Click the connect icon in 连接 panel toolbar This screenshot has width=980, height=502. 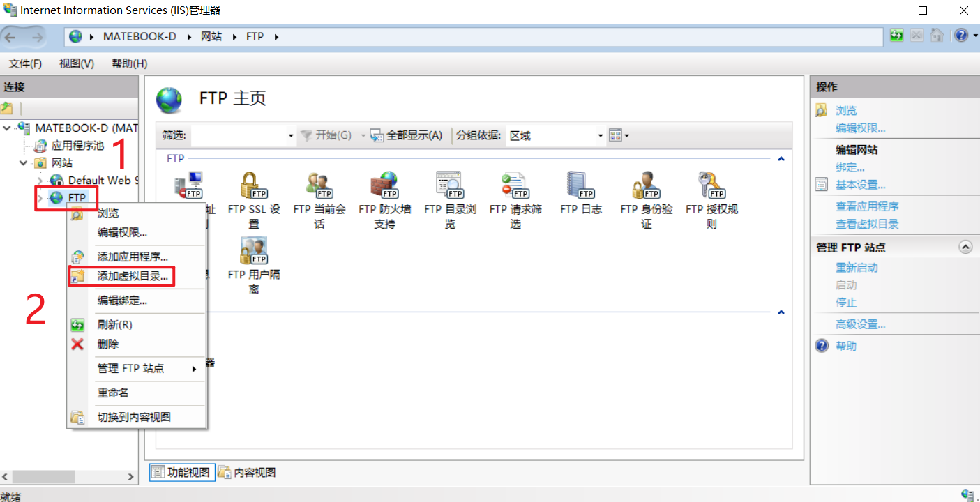pos(7,108)
